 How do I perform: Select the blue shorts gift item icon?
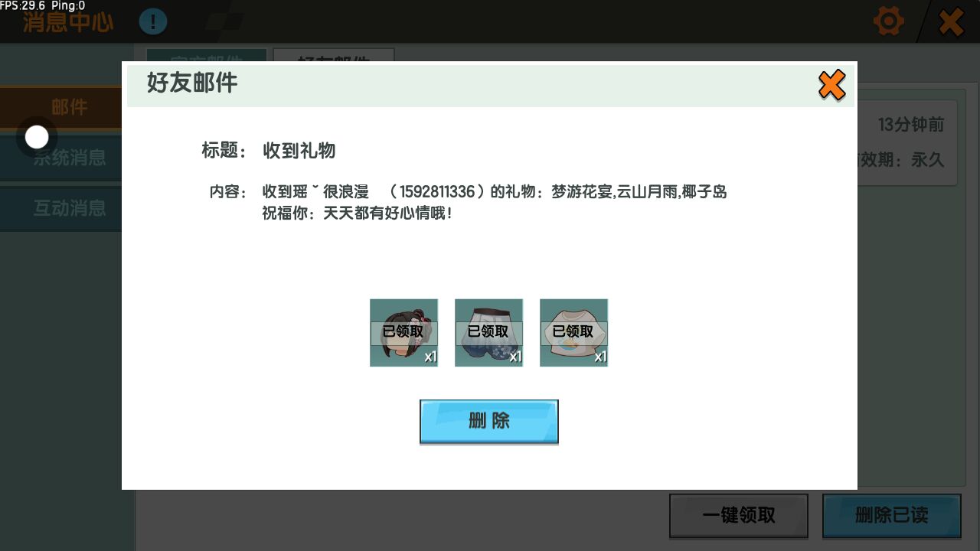point(488,332)
